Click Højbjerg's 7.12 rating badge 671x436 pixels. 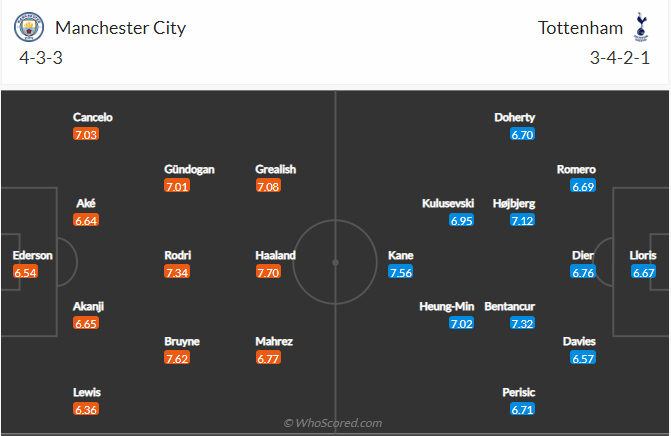pyautogui.click(x=522, y=220)
